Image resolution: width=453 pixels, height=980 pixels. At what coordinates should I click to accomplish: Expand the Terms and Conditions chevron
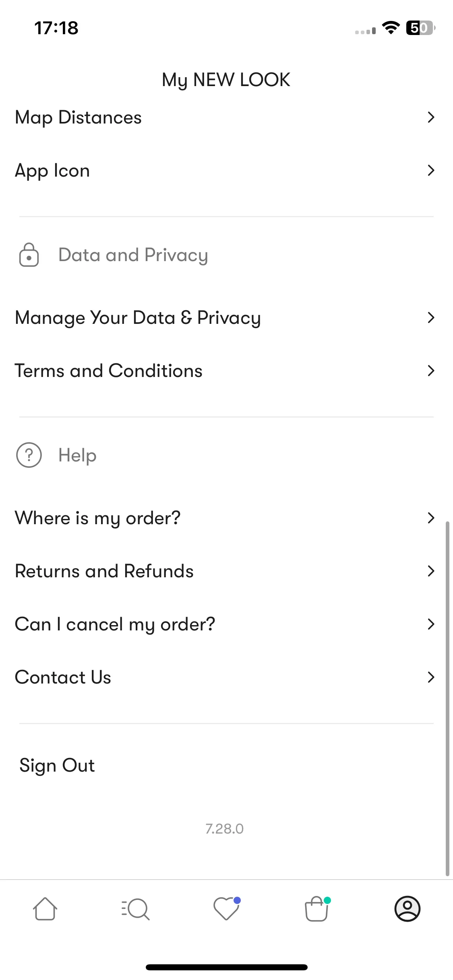[431, 371]
